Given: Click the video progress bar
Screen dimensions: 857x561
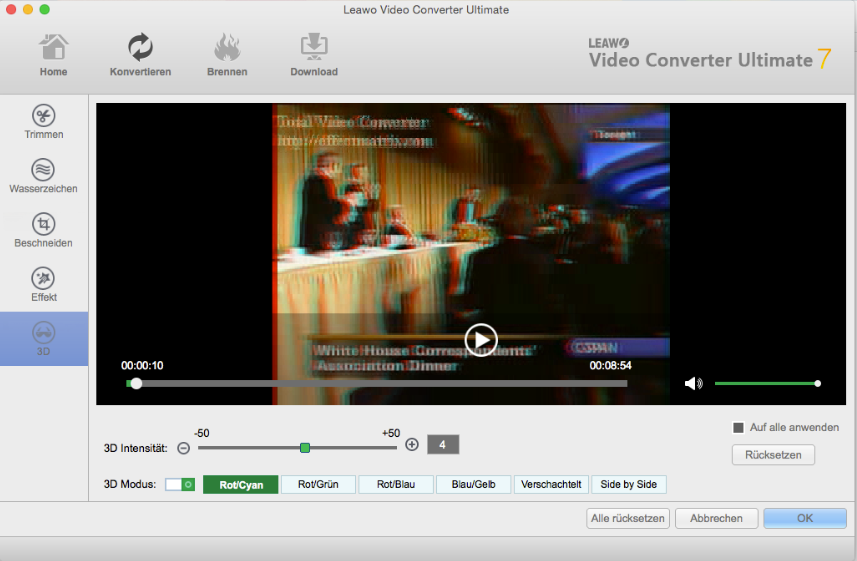Looking at the screenshot, I should point(377,384).
